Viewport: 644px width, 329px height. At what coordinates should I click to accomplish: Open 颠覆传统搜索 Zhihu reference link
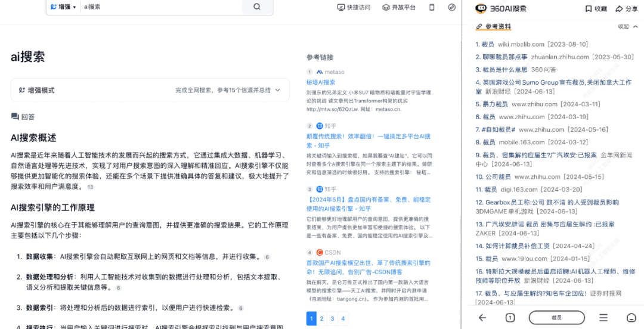point(369,141)
